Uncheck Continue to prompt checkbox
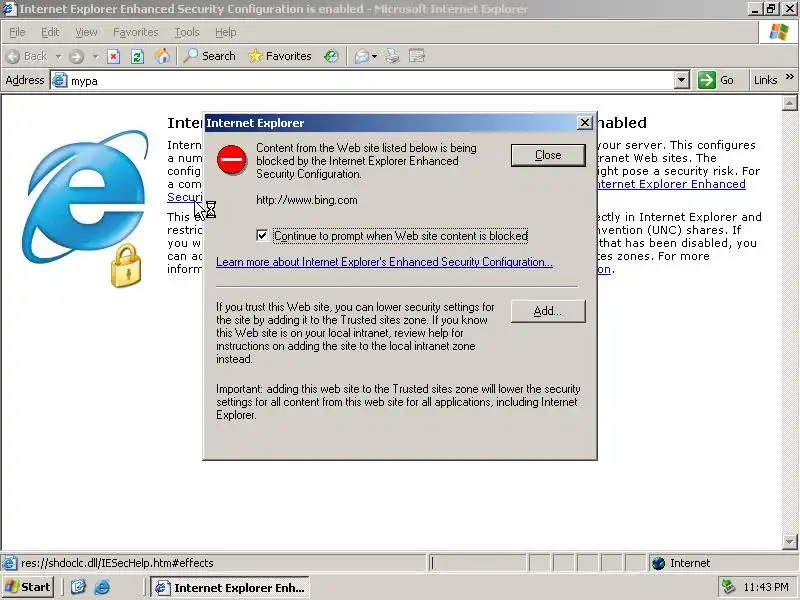This screenshot has height=600, width=800. click(262, 235)
